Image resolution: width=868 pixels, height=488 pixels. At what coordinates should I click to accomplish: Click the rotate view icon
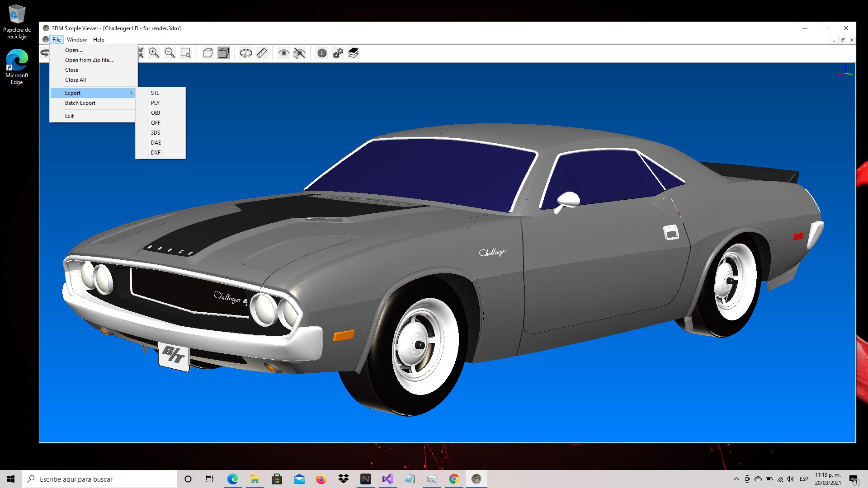pyautogui.click(x=246, y=53)
